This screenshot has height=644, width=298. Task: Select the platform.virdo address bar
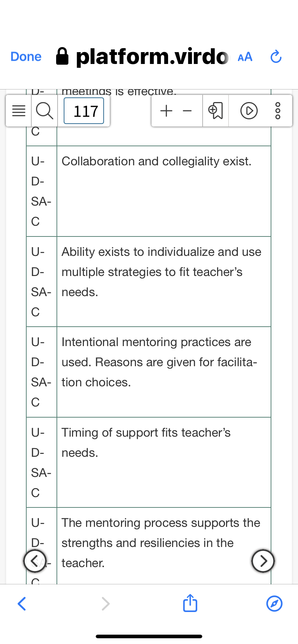tap(142, 56)
